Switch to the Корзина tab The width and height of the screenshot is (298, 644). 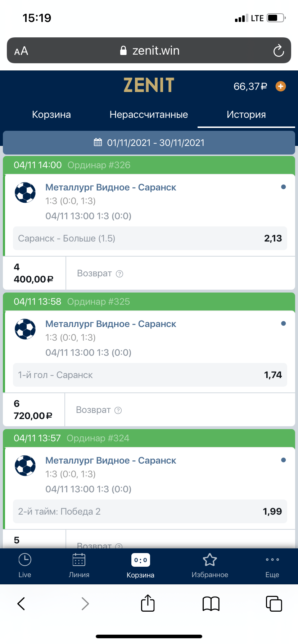(51, 115)
